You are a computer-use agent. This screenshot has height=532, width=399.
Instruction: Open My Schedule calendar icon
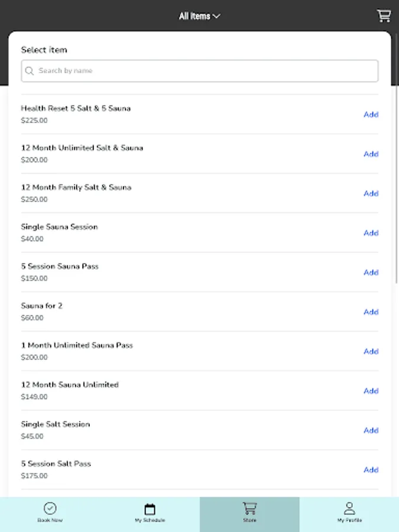(150, 509)
